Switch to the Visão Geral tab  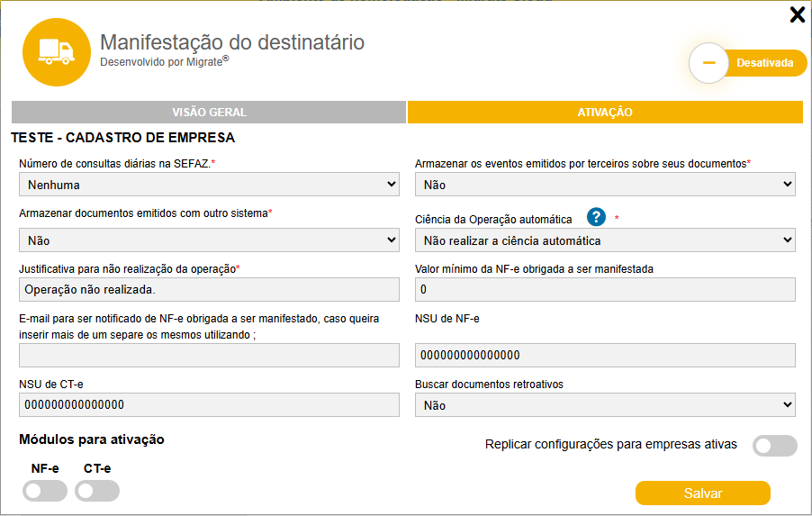(209, 113)
